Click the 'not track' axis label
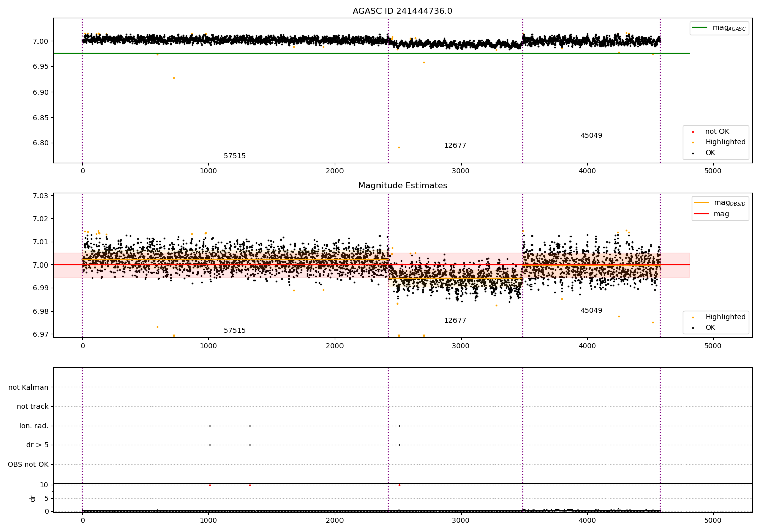The width and height of the screenshot is (760, 532). coord(32,407)
